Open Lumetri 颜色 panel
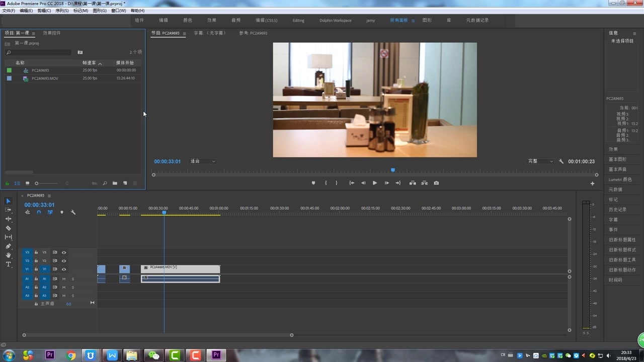This screenshot has height=362, width=644. click(620, 179)
